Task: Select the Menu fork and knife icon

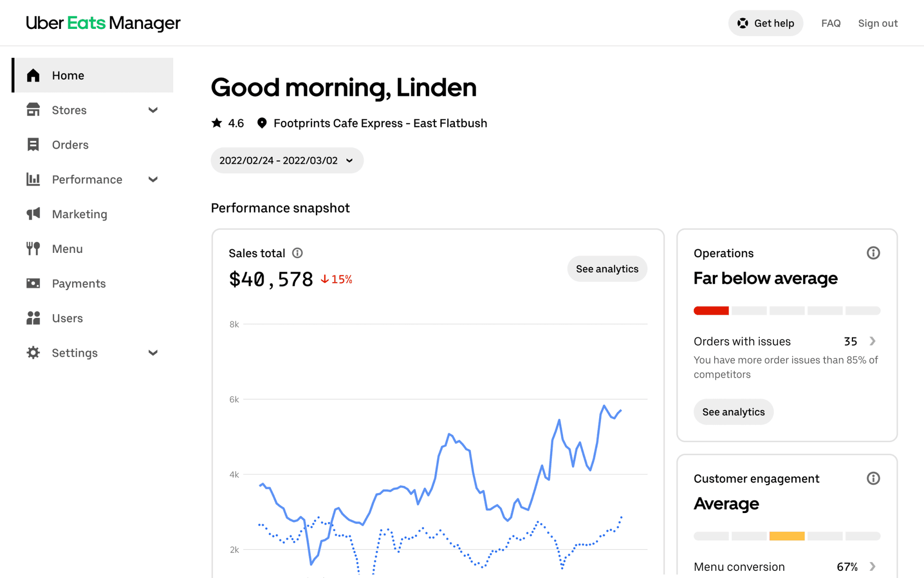Action: (x=33, y=249)
